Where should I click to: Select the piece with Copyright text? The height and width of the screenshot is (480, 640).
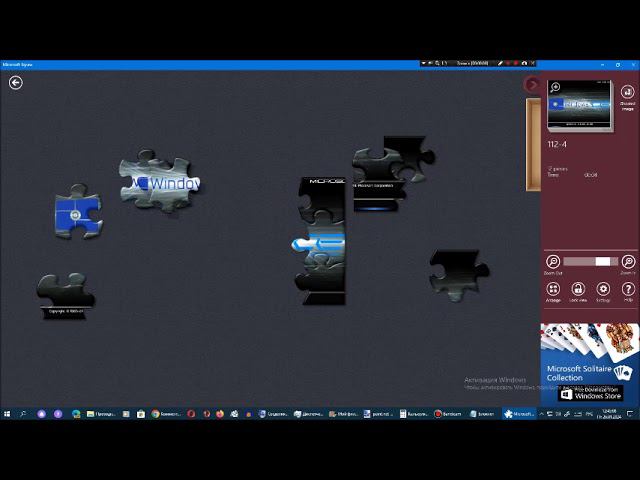[65, 296]
